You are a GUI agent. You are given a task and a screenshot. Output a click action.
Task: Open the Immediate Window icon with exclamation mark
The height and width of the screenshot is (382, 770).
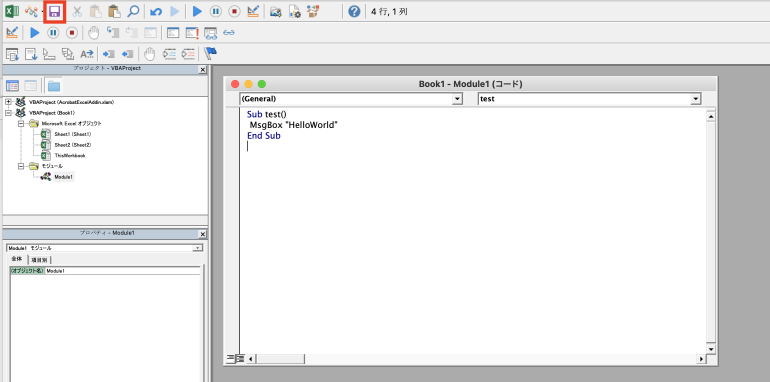pyautogui.click(x=192, y=33)
